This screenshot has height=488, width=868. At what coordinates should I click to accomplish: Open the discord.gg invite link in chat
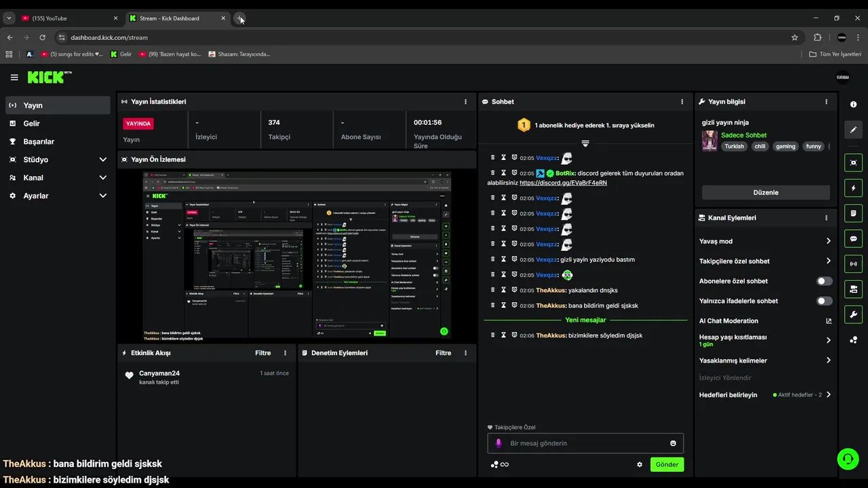(x=563, y=183)
